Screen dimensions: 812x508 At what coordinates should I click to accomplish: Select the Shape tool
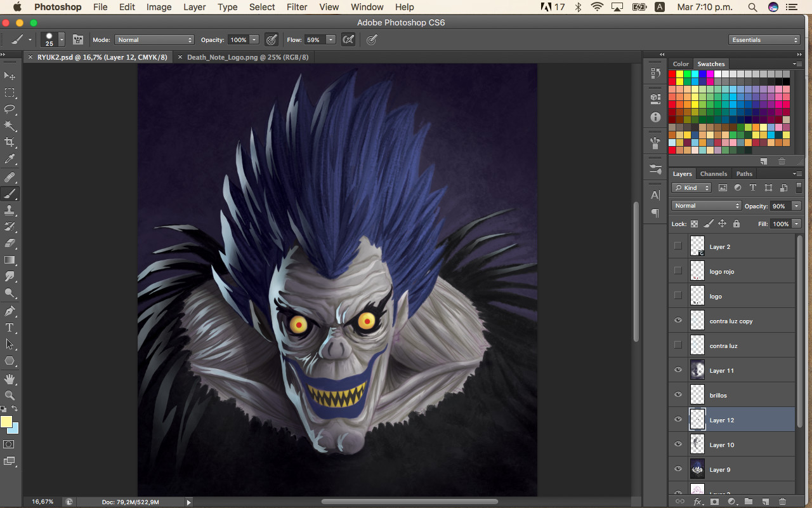tap(10, 361)
